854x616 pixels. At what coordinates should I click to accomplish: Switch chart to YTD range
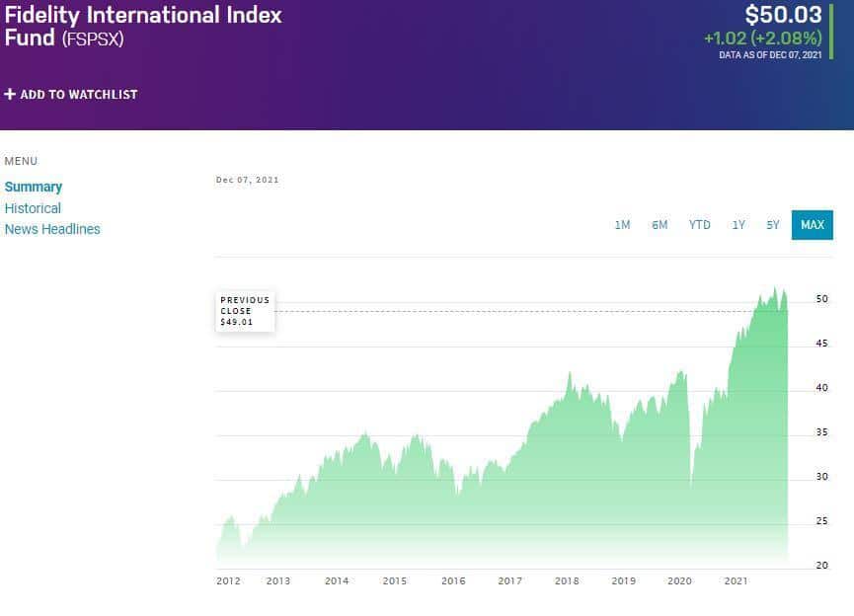coord(699,225)
